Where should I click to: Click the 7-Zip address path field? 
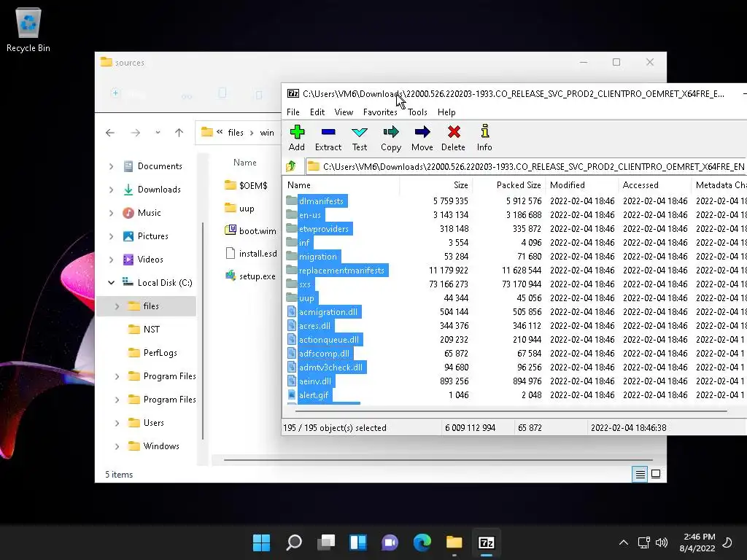click(x=527, y=166)
